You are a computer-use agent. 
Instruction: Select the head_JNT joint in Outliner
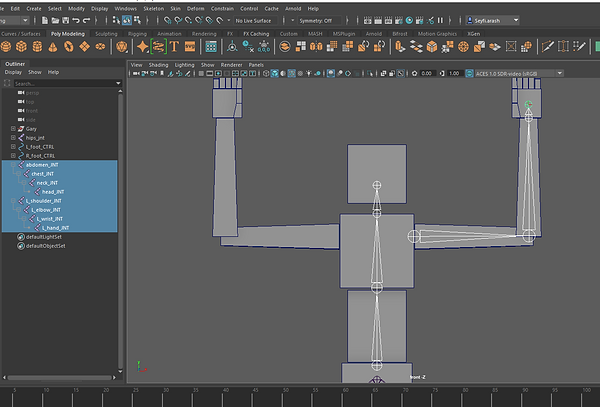tap(53, 192)
